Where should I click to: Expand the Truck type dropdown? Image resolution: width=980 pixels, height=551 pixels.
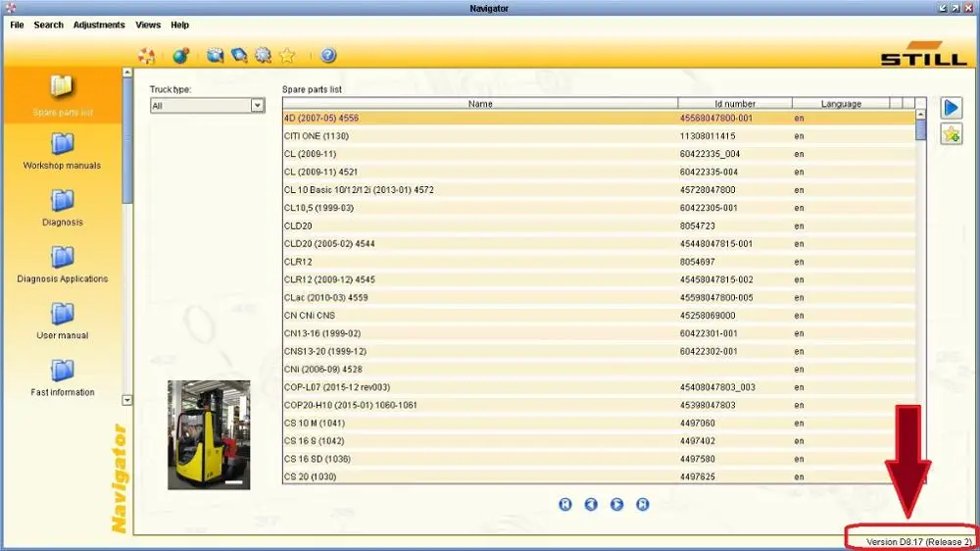pyautogui.click(x=257, y=106)
